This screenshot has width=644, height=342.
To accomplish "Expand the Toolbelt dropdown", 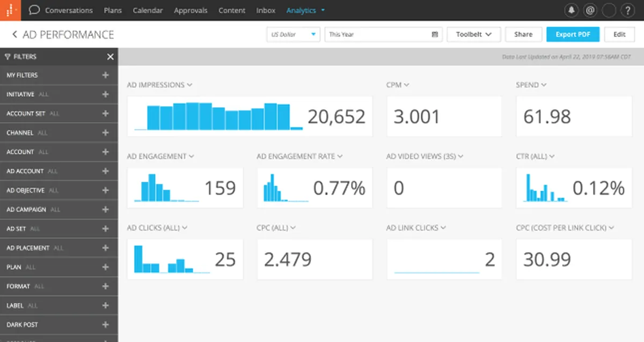I will (473, 34).
